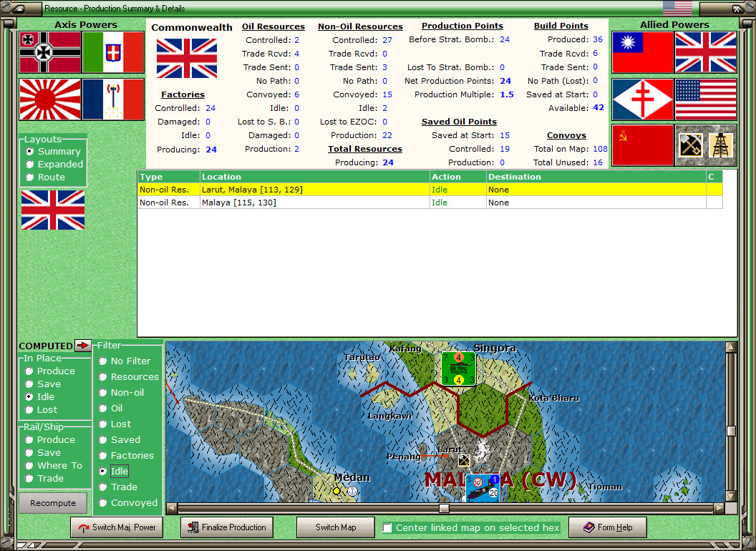Sort table by Destination column header

coord(596,177)
